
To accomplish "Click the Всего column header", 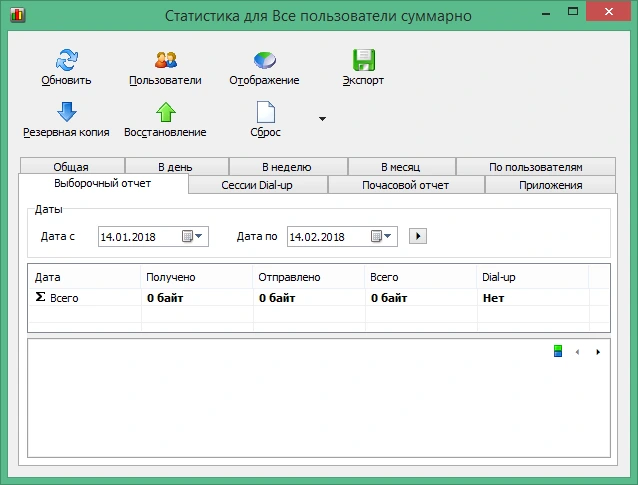I will (420, 277).
